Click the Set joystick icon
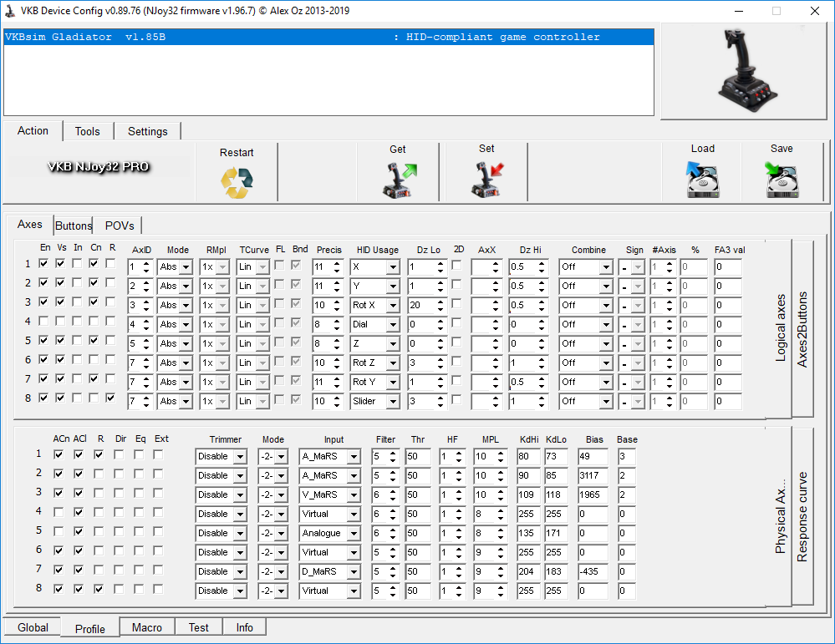 [x=487, y=180]
